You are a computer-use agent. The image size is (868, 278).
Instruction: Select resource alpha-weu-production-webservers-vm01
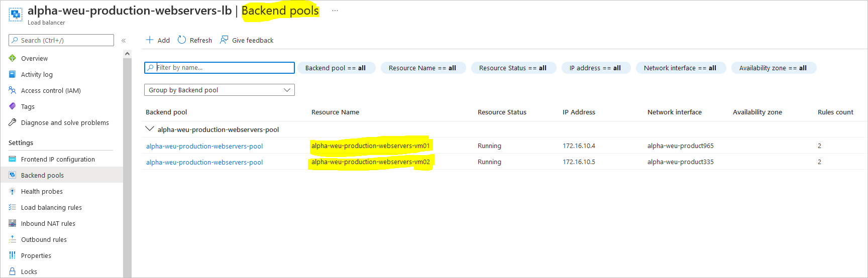371,146
